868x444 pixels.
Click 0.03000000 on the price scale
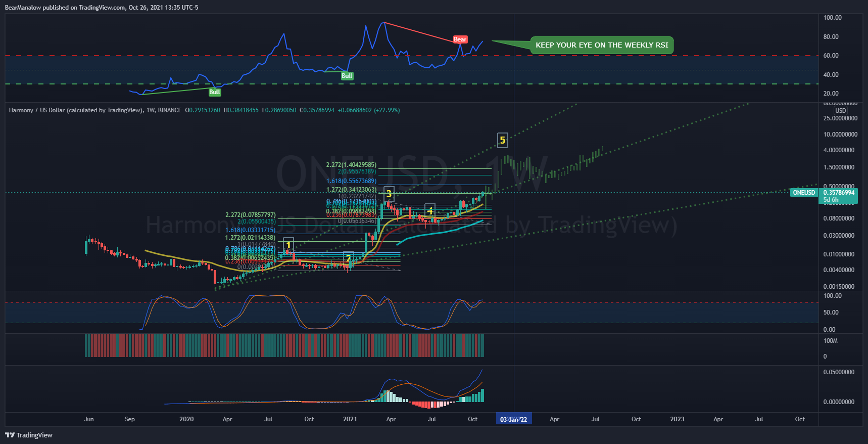point(839,236)
